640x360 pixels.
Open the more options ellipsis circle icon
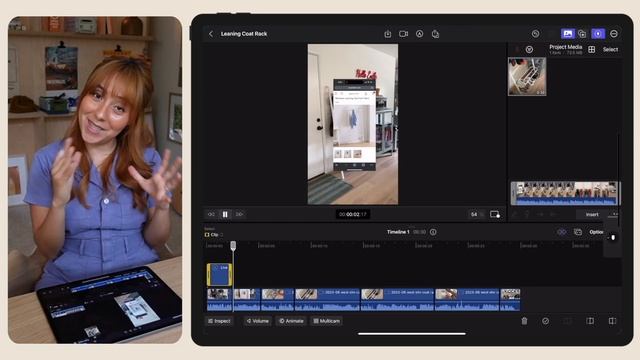tap(614, 34)
